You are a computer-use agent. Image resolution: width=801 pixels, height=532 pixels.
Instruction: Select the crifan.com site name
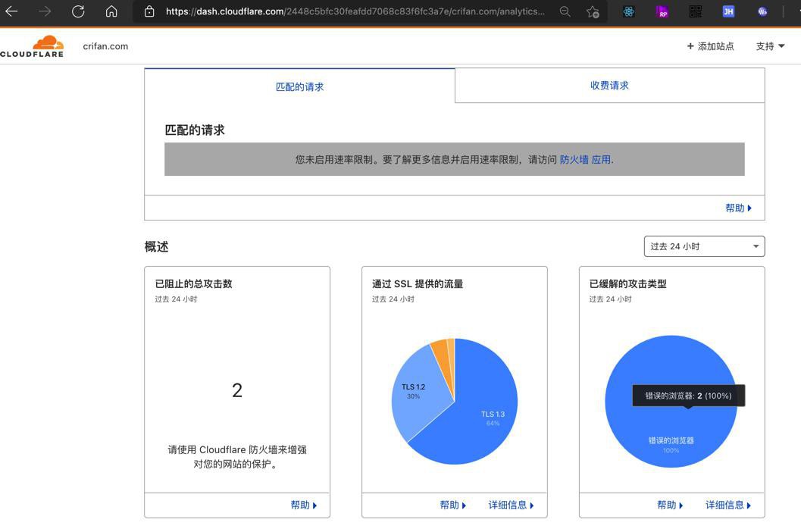point(106,46)
